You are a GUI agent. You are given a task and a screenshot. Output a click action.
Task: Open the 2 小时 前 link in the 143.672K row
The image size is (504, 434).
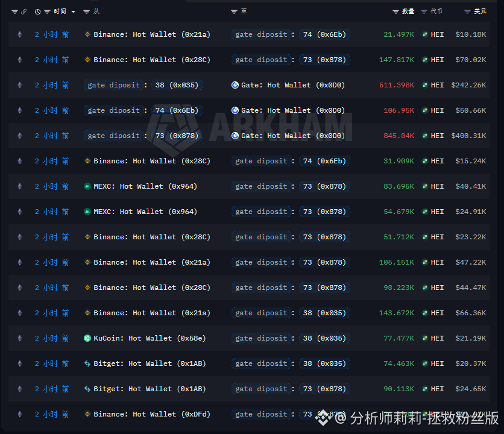52,313
